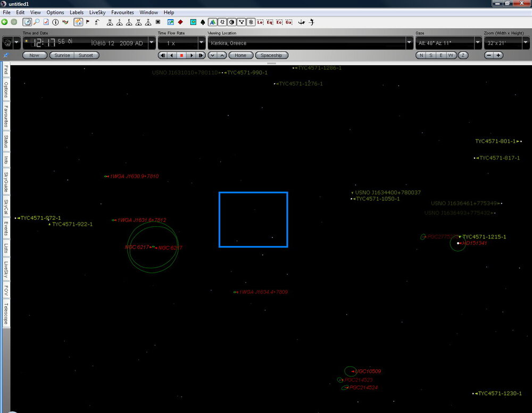Switch to the SkyGuide side tab

click(6, 182)
